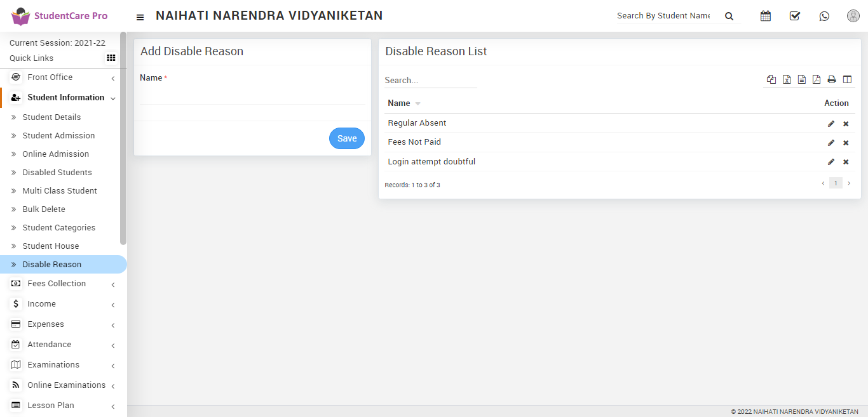
Task: Select the Disable Reason menu item
Action: point(64,264)
